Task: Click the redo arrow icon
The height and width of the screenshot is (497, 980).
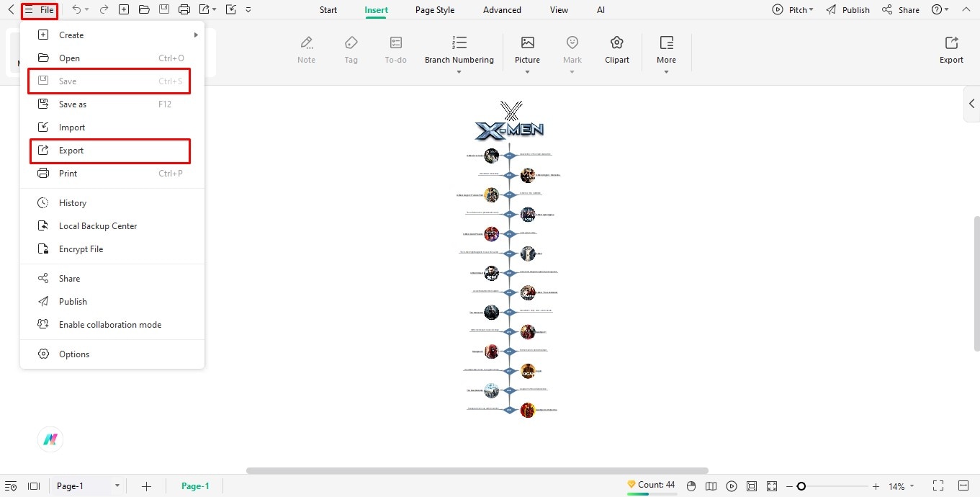Action: coord(104,10)
